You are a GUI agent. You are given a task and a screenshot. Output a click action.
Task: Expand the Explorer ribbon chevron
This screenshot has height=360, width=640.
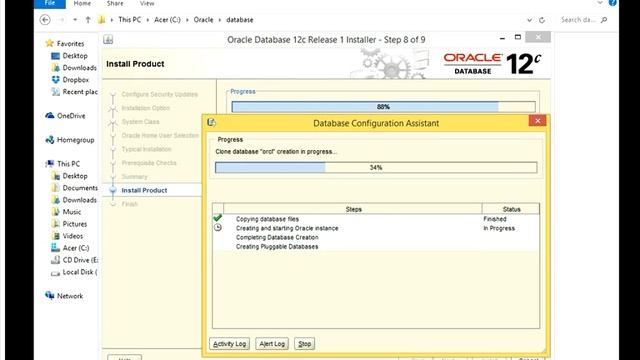pyautogui.click(x=600, y=3)
